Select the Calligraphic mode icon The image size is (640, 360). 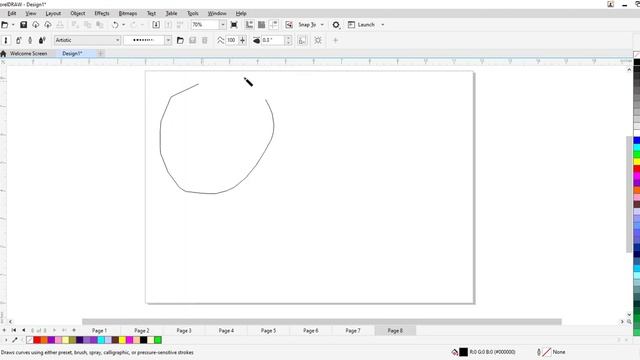click(x=30, y=40)
